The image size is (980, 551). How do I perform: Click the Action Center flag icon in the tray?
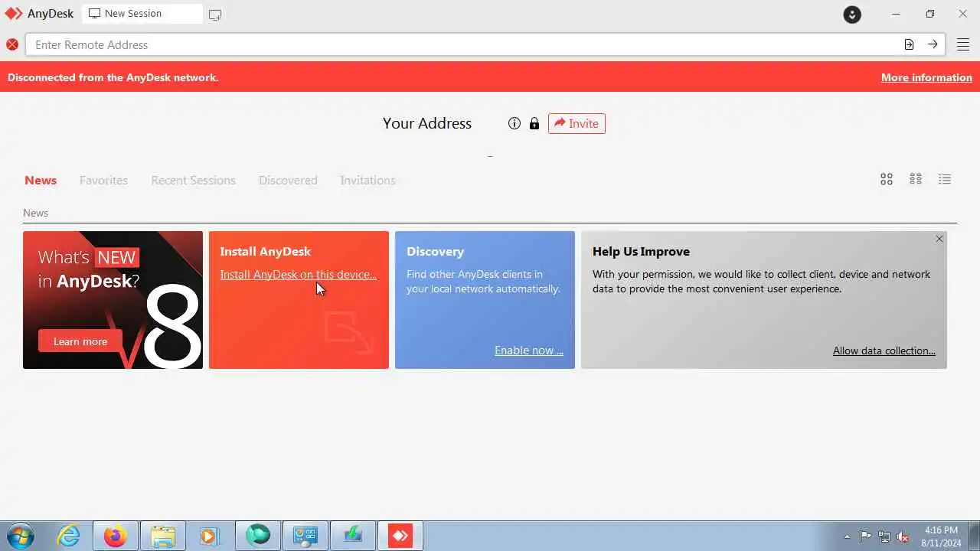pos(865,536)
